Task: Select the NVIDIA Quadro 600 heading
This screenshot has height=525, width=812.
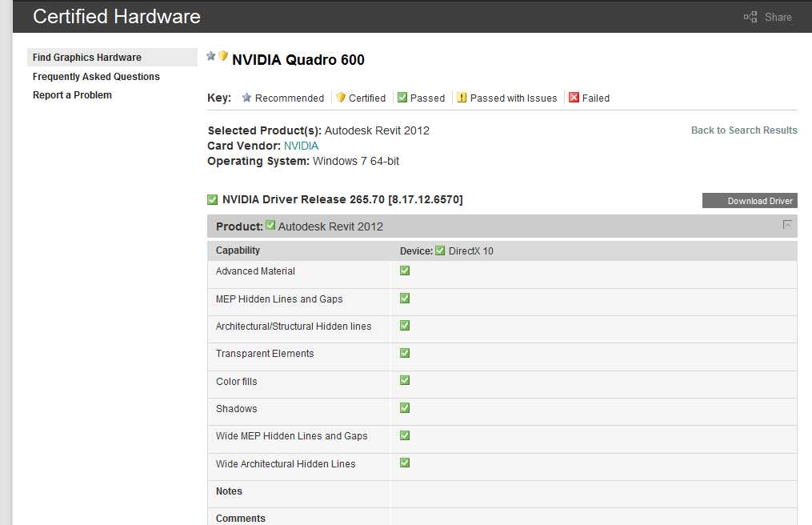Action: tap(298, 59)
